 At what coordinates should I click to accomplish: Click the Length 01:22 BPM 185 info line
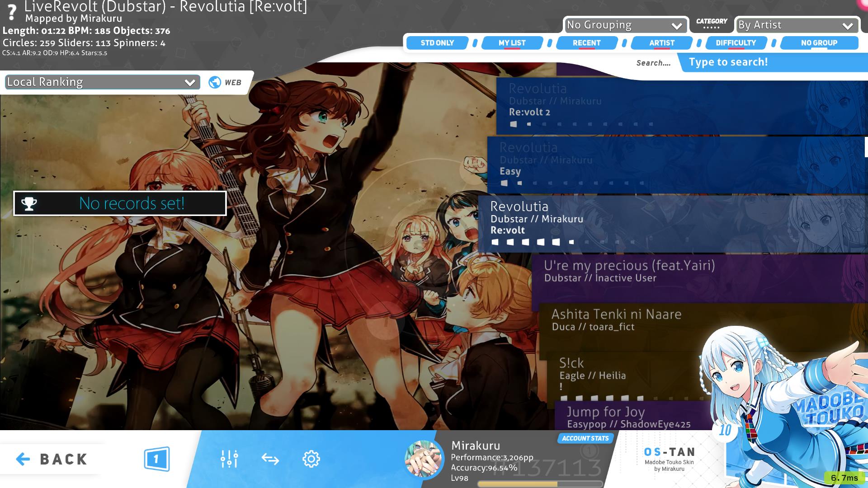86,31
